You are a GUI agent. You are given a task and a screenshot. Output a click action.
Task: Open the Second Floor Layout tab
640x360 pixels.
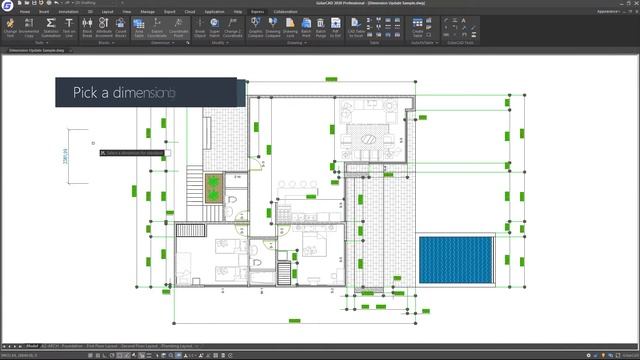tap(139, 346)
